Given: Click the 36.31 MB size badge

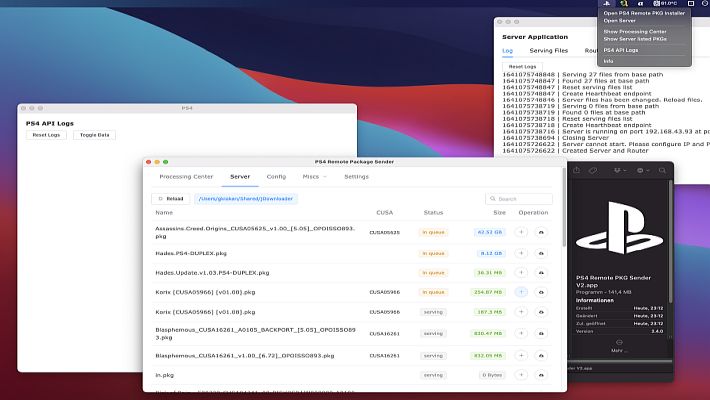Looking at the screenshot, I should pos(489,273).
